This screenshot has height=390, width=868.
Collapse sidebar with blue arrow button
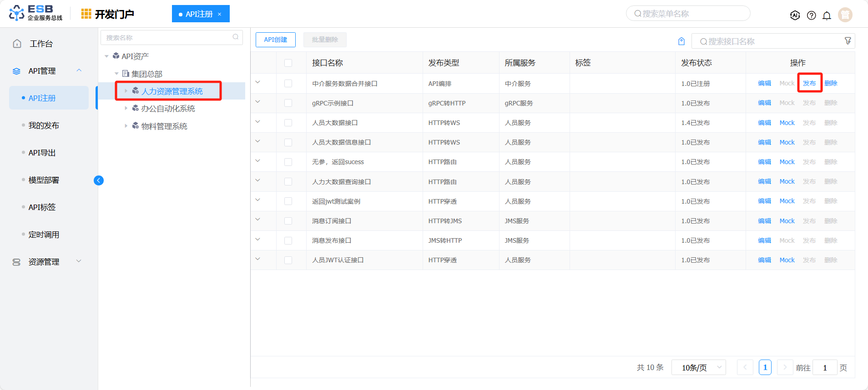[99, 180]
